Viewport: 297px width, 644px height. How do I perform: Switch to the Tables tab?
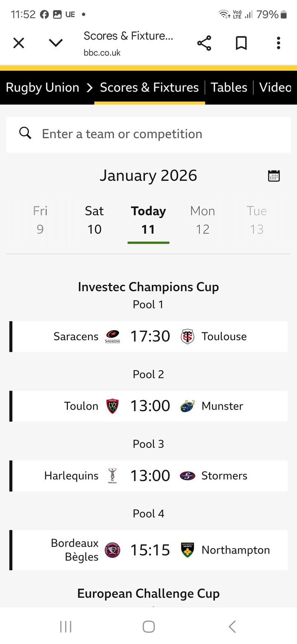229,88
